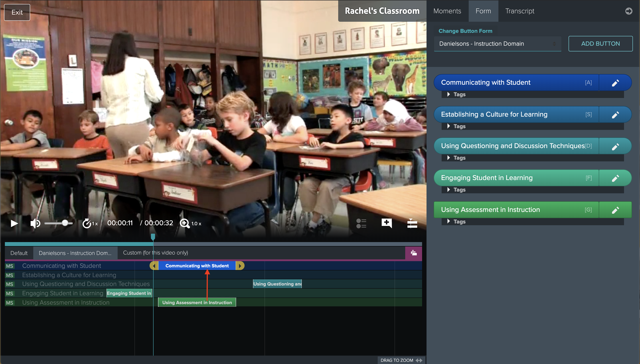Screen dimensions: 640x364
Task: Click the edit pencil for Using Assessment in Instruction
Action: [x=615, y=209]
